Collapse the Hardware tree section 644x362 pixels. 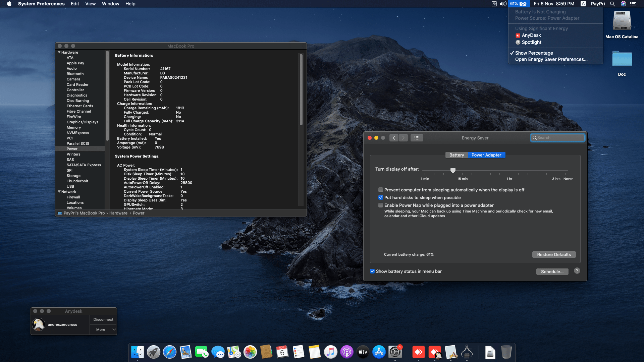59,52
